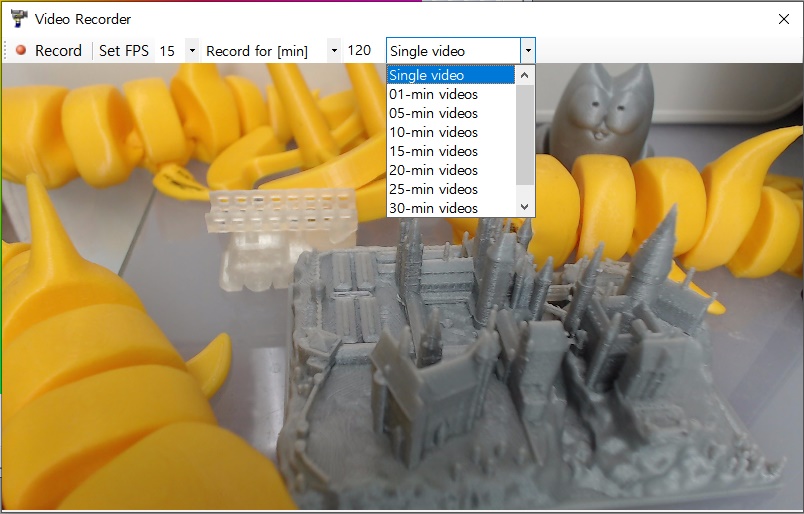Click the 120 minutes duration field
The image size is (804, 514).
point(359,51)
